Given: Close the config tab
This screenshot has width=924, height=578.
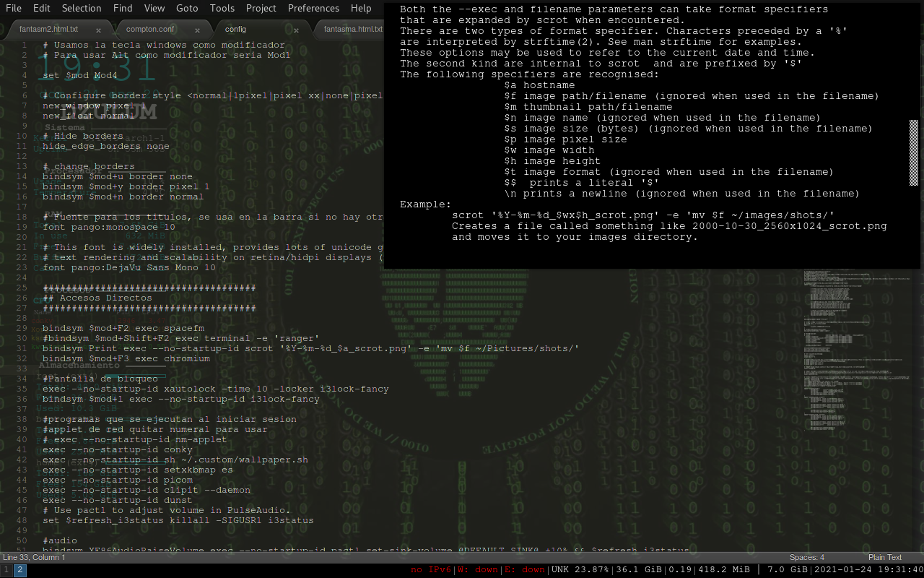Looking at the screenshot, I should point(296,30).
